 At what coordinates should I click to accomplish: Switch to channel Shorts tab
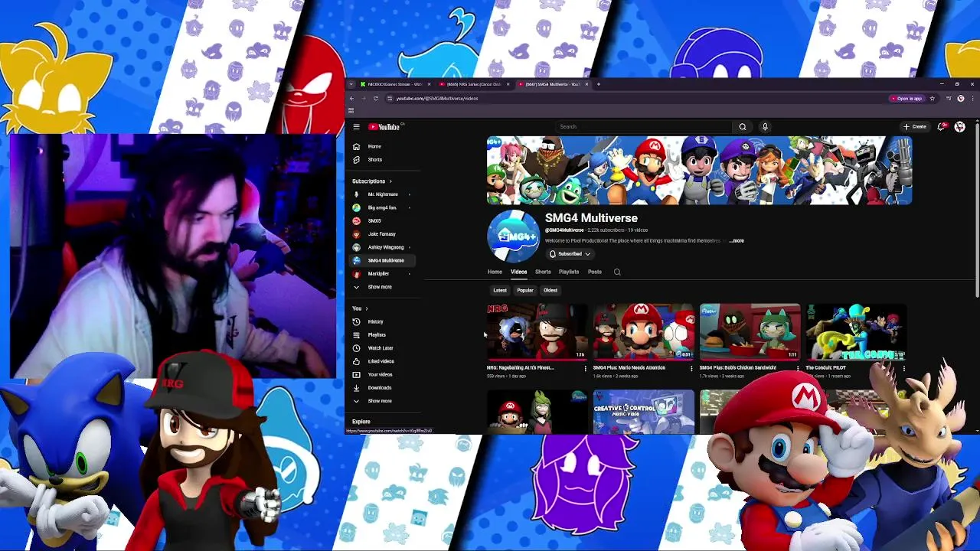click(x=543, y=272)
